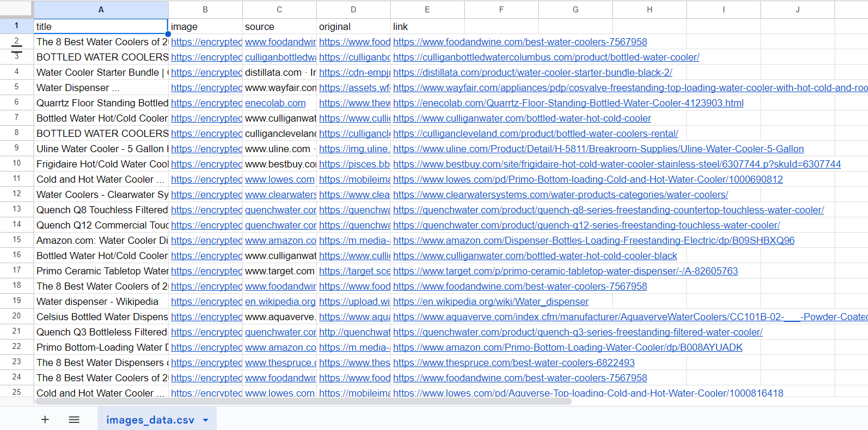Click source link 'en.wikipedia.org'

(280, 301)
